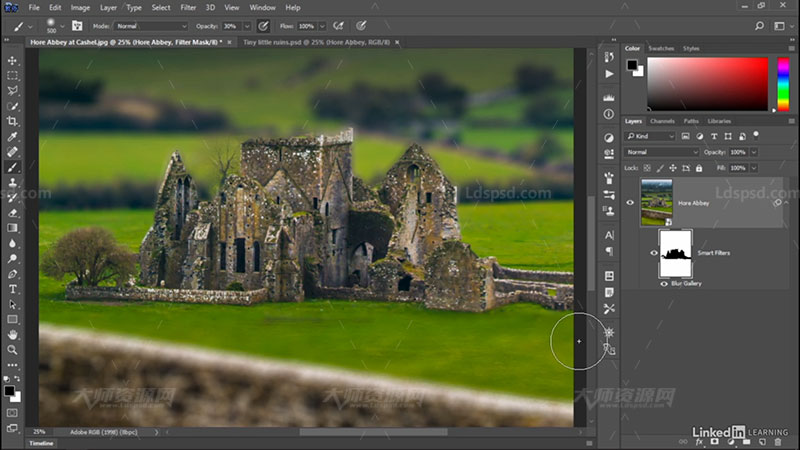Viewport: 800px width, 450px height.
Task: Toggle lock all on layer
Action: pyautogui.click(x=699, y=168)
